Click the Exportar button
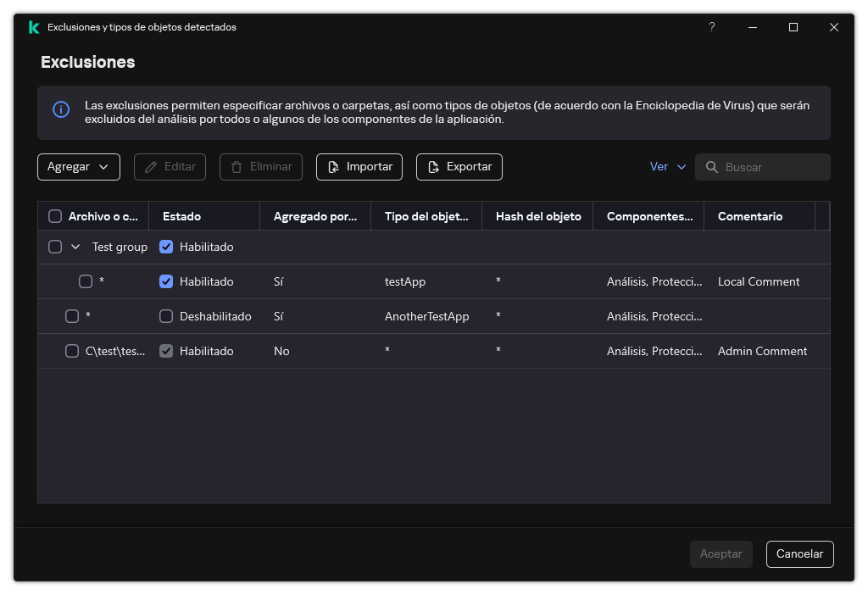Screen dimensions: 868x595 click(x=459, y=167)
